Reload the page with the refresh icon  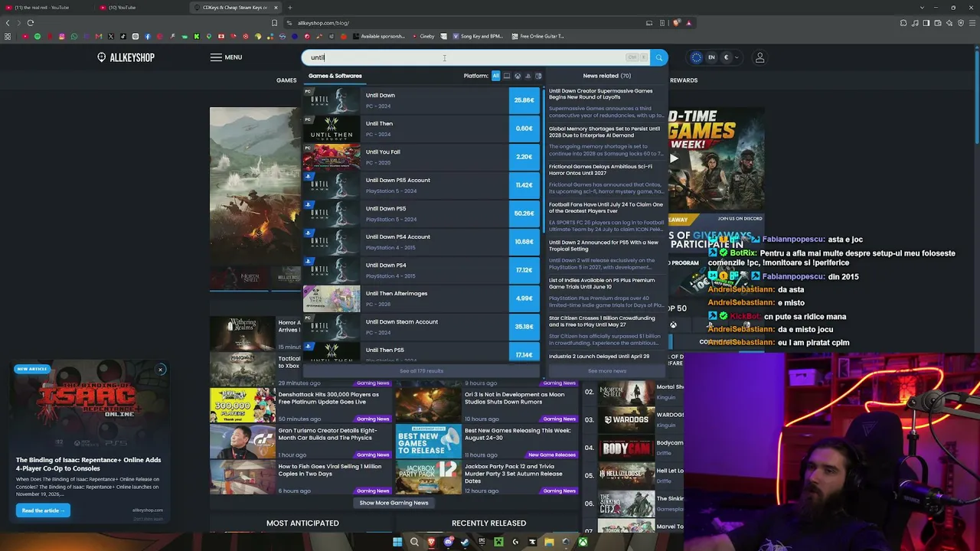pyautogui.click(x=31, y=23)
